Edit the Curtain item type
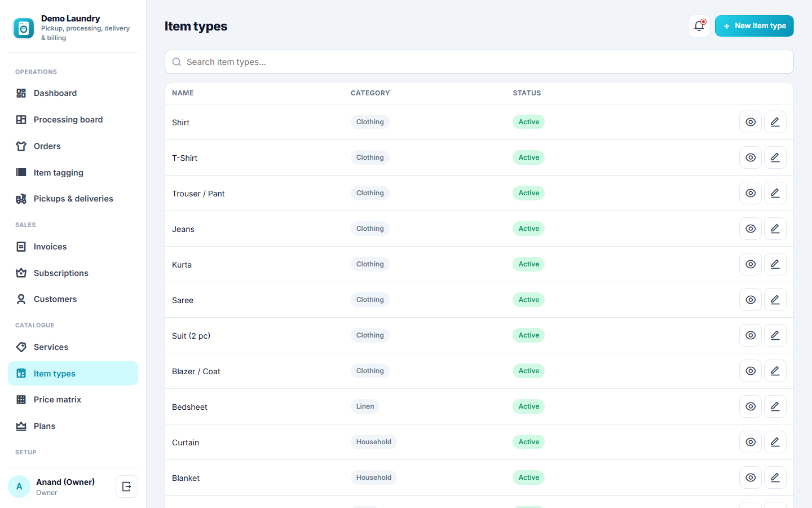The image size is (812, 508). pos(775,442)
